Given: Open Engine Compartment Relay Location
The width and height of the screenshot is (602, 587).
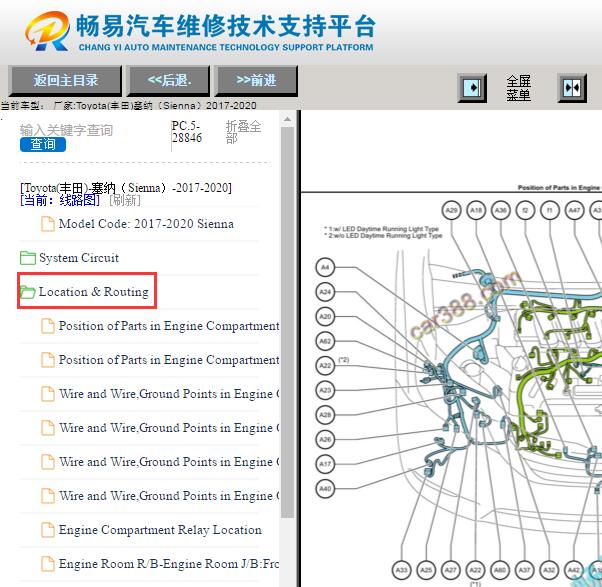Looking at the screenshot, I should pos(160,530).
